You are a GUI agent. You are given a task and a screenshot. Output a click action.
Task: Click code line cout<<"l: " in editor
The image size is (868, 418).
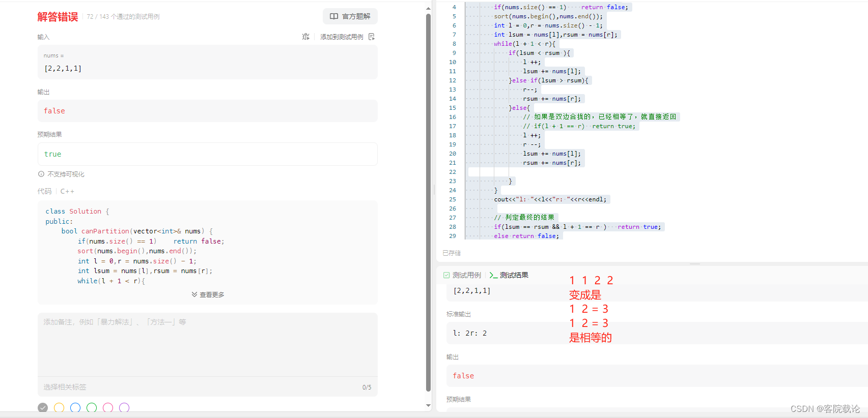(x=550, y=199)
